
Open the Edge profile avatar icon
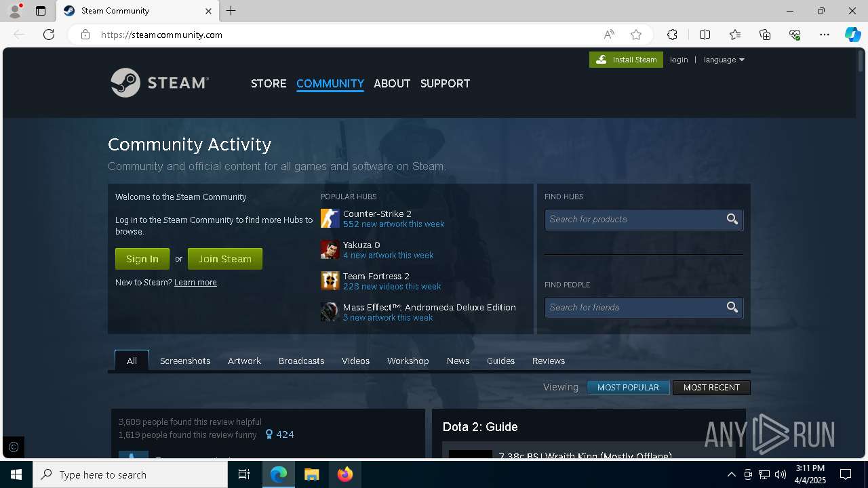click(x=14, y=11)
